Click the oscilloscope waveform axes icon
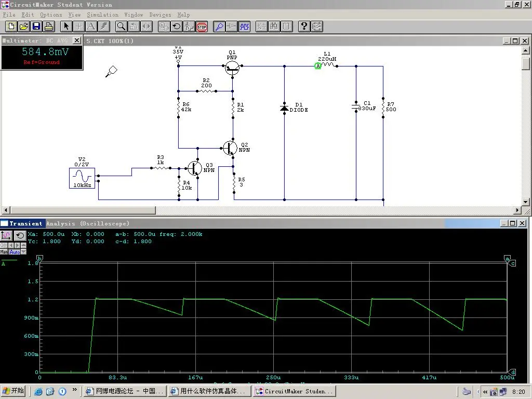This screenshot has width=532, height=399. (x=6, y=235)
